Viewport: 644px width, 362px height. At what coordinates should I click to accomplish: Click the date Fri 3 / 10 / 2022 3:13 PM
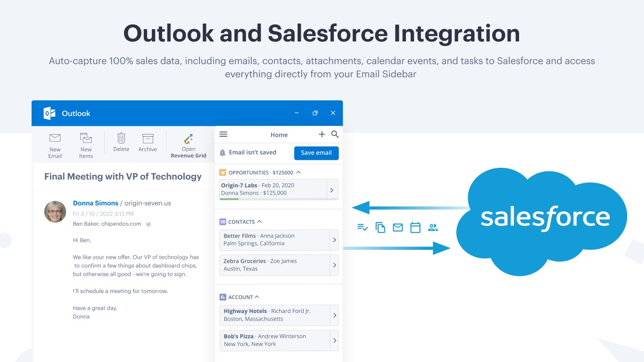pyautogui.click(x=102, y=214)
